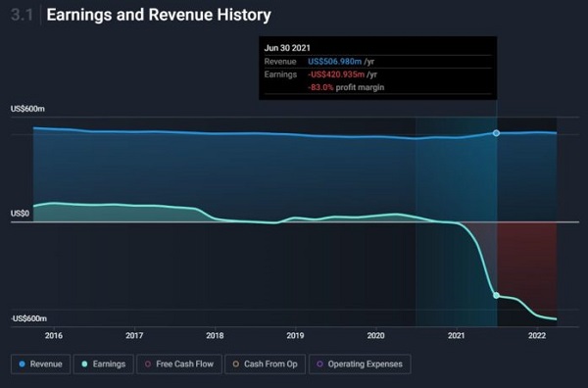Viewport: 588px width, 388px height.
Task: Click the Jun 30 2021 tooltip date
Action: (287, 48)
